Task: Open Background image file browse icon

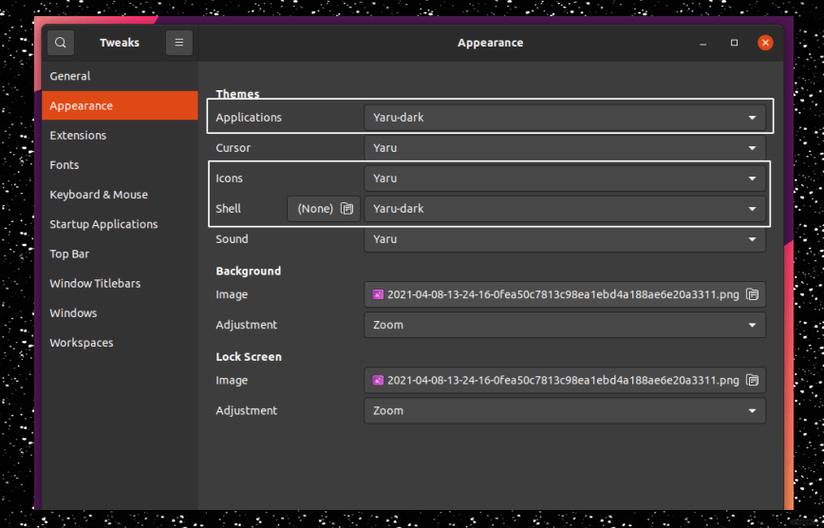Action: coord(752,295)
